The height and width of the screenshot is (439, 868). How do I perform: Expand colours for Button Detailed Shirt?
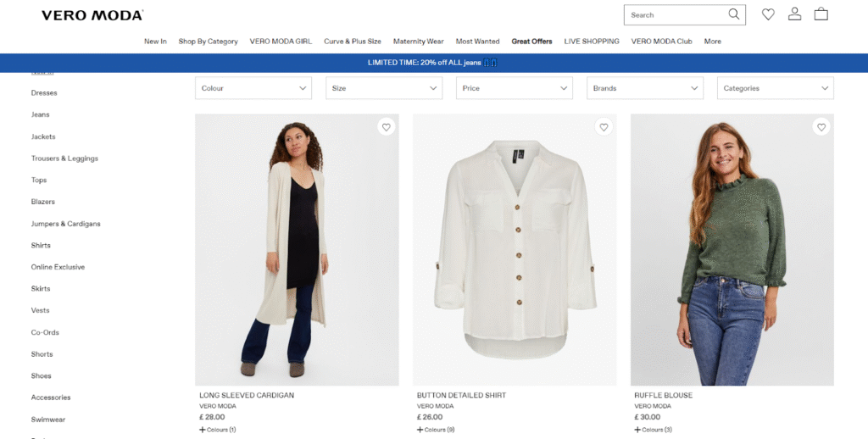tap(435, 430)
